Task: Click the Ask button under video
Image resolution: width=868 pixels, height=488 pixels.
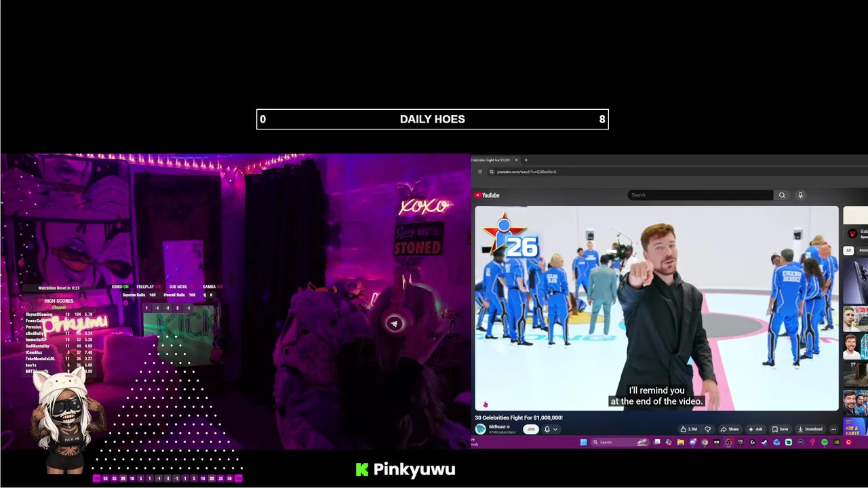Action: coord(756,429)
